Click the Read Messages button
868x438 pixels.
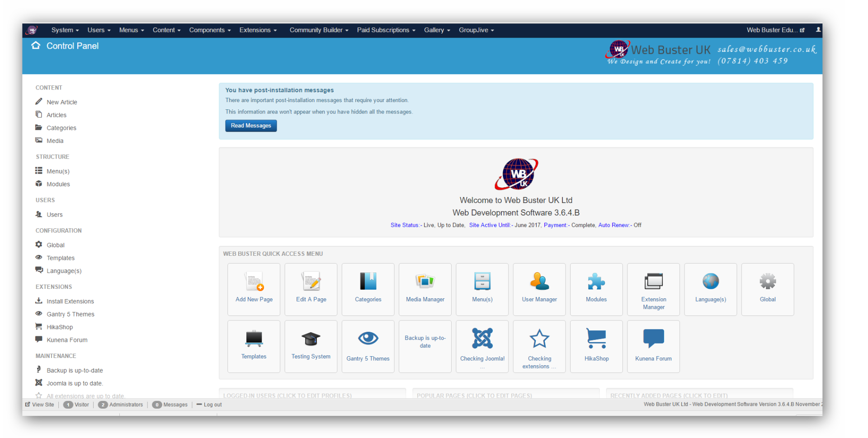pyautogui.click(x=251, y=126)
